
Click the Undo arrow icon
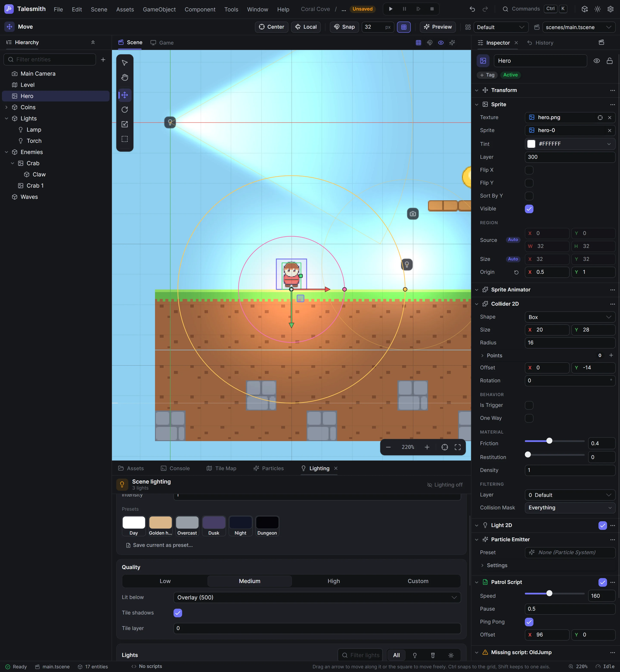[472, 9]
